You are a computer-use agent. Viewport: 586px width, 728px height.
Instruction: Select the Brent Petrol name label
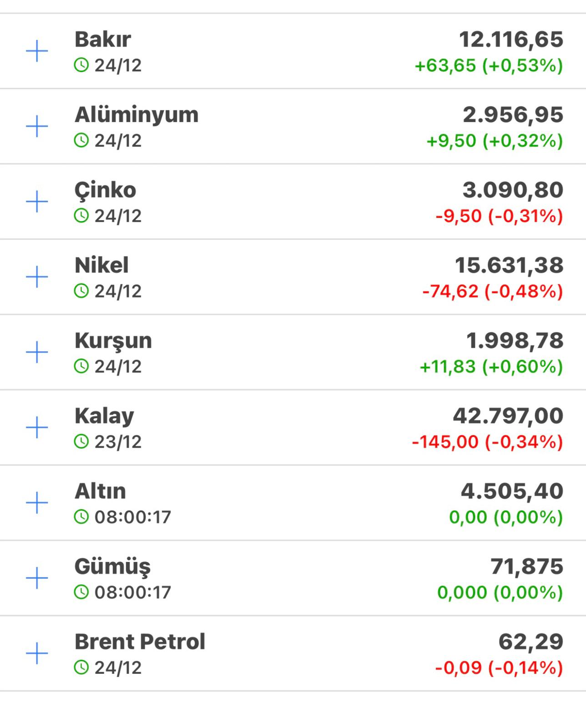tap(140, 642)
